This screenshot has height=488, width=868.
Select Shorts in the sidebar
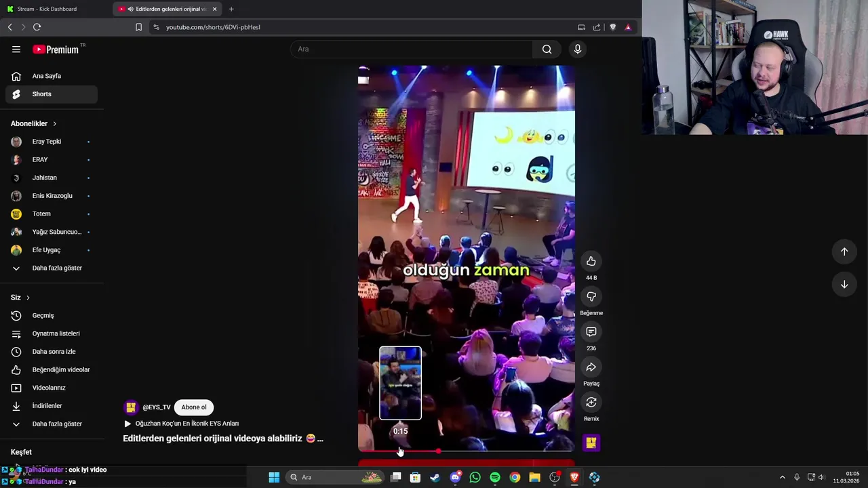(52, 94)
